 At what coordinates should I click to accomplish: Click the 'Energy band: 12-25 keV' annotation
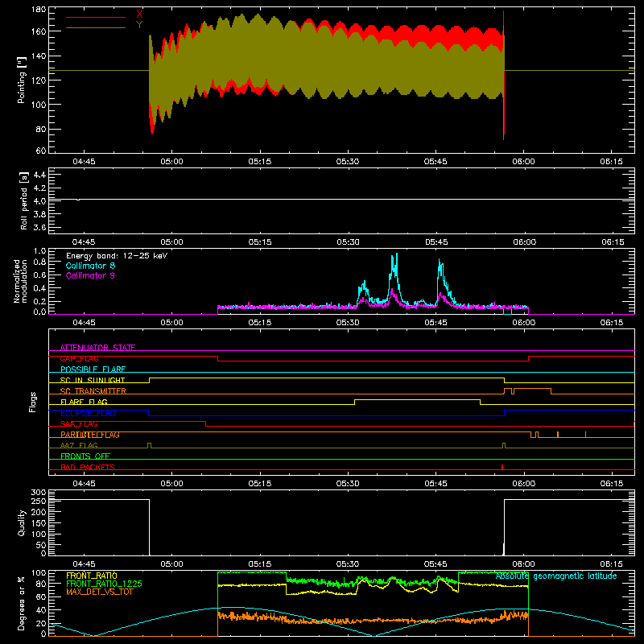click(117, 256)
